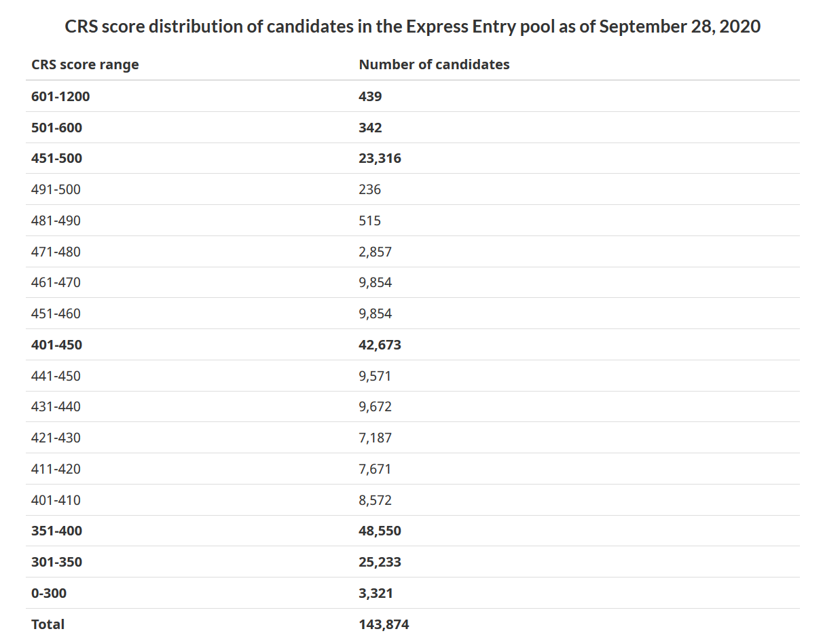Click the table title about Express Entry pool

[413, 26]
